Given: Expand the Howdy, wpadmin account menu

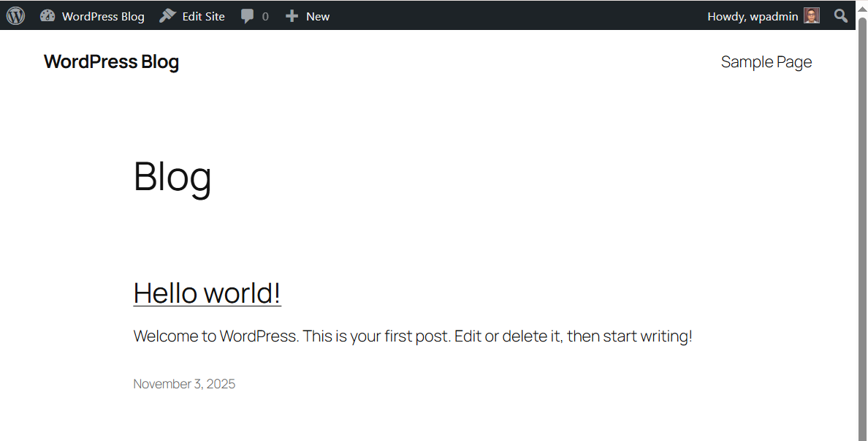Looking at the screenshot, I should tap(753, 16).
